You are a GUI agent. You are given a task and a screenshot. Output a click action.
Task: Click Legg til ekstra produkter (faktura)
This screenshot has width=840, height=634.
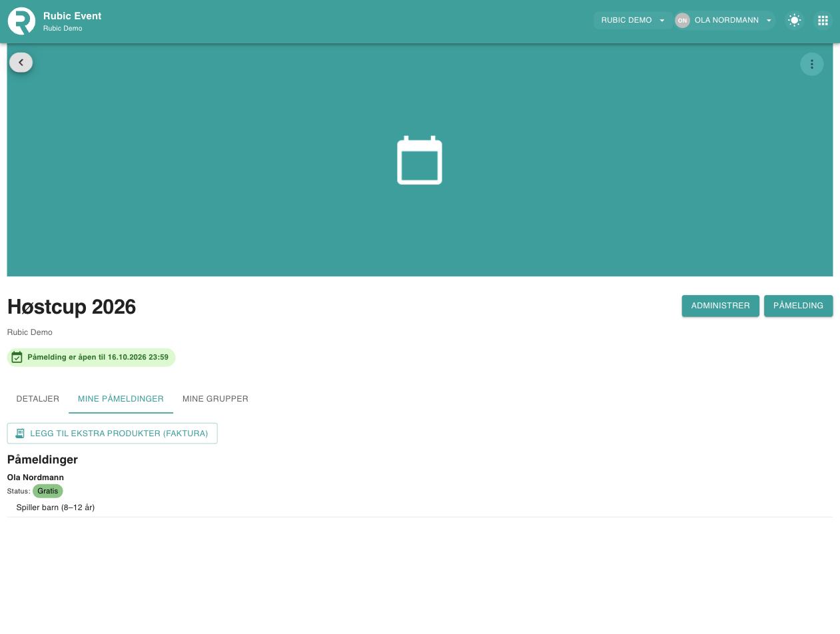112,434
